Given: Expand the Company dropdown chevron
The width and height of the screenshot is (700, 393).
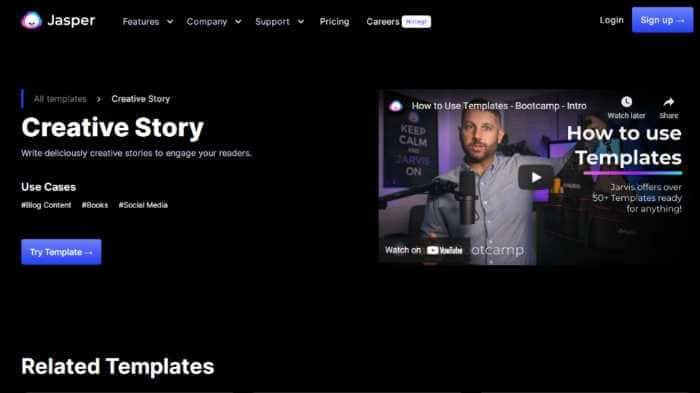Looking at the screenshot, I should [x=238, y=21].
